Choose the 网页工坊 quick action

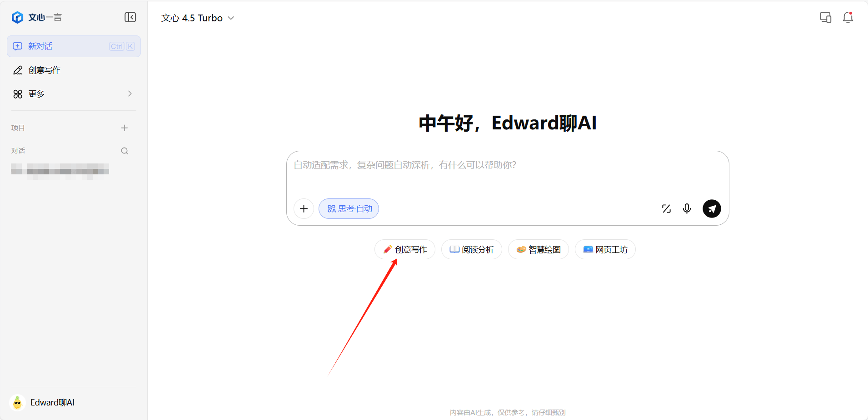(x=605, y=249)
